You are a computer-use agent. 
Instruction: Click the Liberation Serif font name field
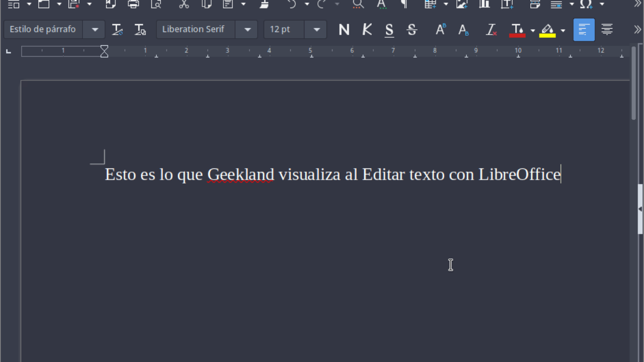[196, 30]
